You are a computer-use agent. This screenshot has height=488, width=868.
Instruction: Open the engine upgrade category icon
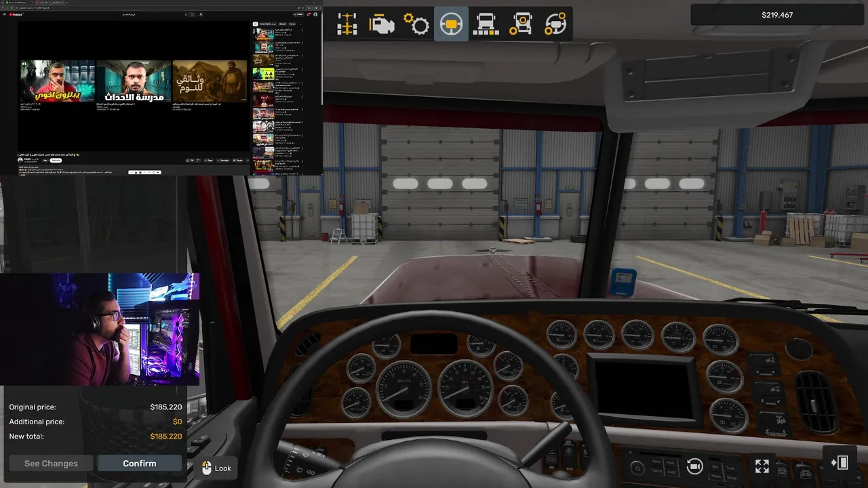[x=382, y=24]
